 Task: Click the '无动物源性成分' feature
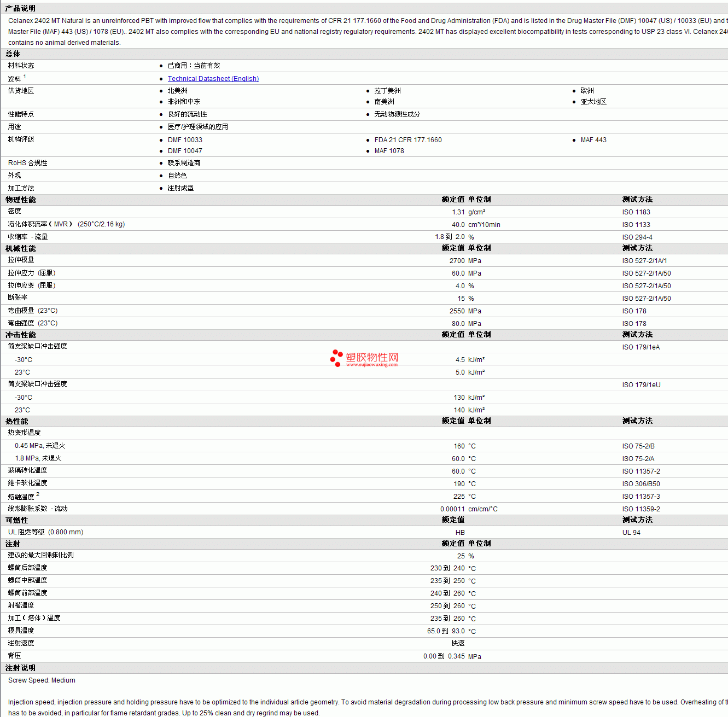(x=397, y=114)
